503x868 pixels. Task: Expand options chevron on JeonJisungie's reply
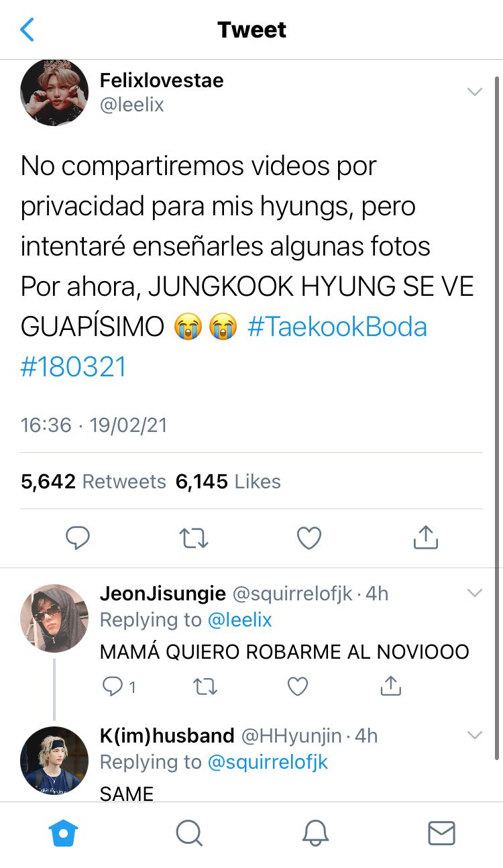click(x=475, y=593)
